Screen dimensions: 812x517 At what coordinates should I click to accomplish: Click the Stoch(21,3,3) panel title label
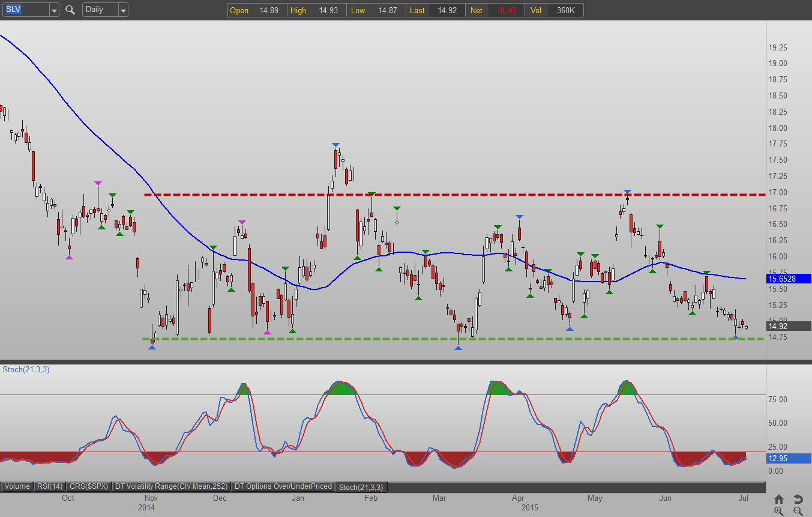click(26, 369)
